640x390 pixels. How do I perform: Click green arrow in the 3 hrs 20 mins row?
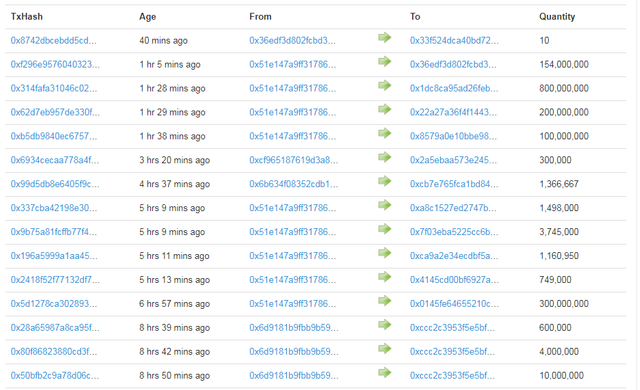coord(384,157)
